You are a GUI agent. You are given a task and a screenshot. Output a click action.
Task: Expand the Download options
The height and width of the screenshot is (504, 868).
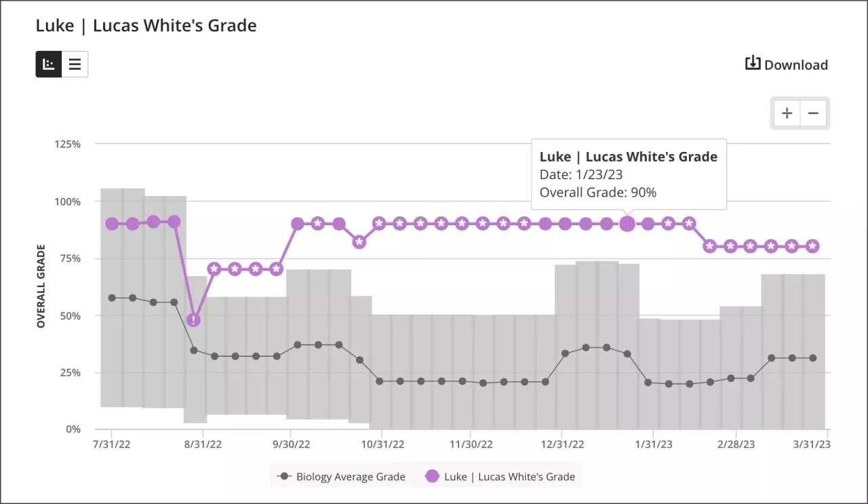tap(787, 64)
